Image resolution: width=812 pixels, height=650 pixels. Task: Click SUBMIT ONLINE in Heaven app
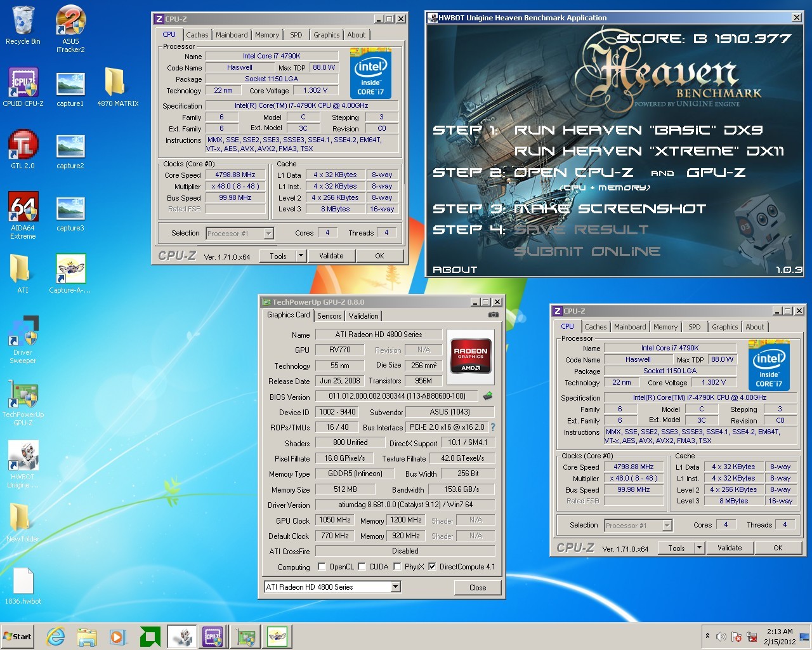click(x=587, y=251)
